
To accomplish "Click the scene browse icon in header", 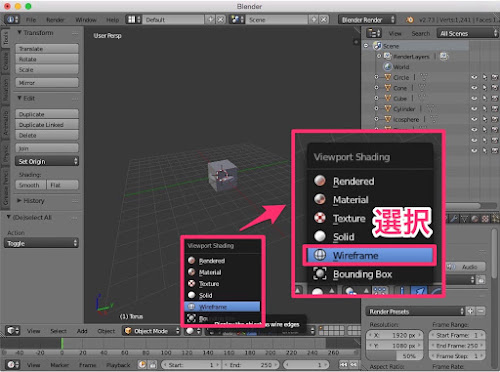I will 237,19.
